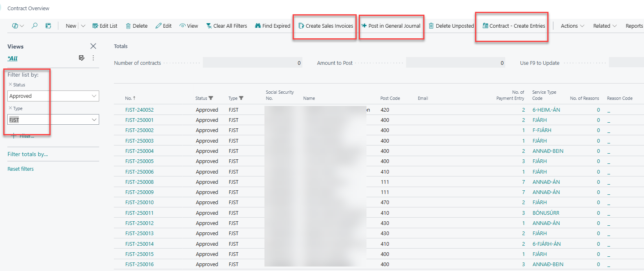
Task: Open contract FJST-250008
Action: coord(139,182)
